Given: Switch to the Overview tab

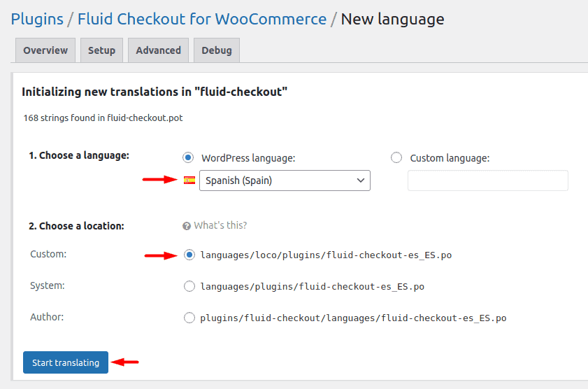Looking at the screenshot, I should (x=45, y=50).
